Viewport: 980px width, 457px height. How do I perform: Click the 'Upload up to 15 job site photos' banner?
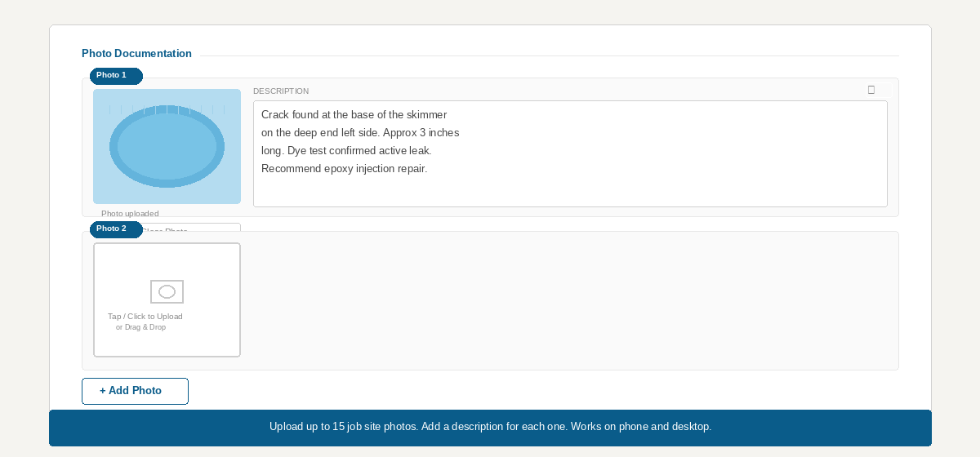tap(490, 427)
